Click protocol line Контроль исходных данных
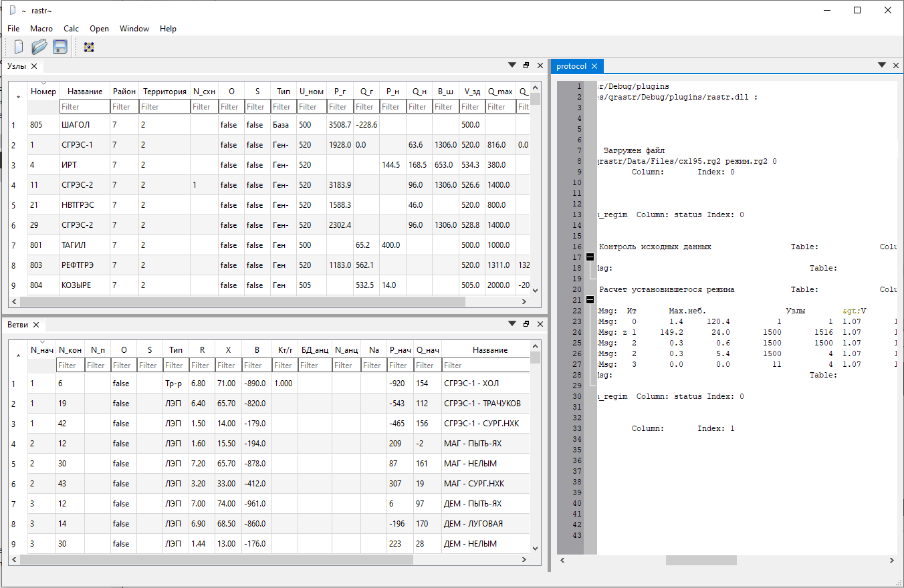The width and height of the screenshot is (904, 588). 655,247
